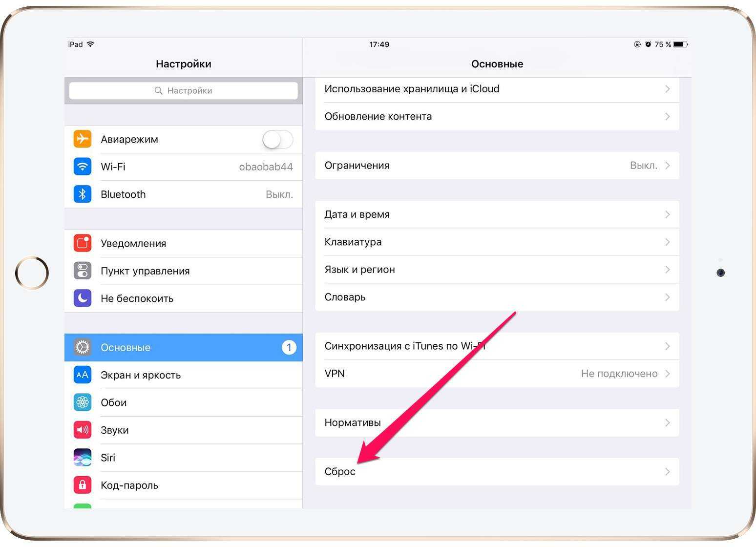Click the Настройки search field
Viewport: 756px width, 547px height.
(184, 91)
